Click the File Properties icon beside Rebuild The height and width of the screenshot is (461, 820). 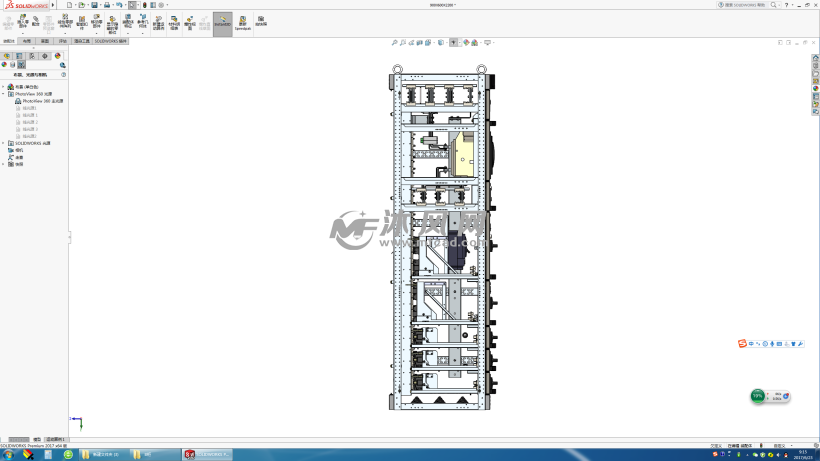pos(153,5)
